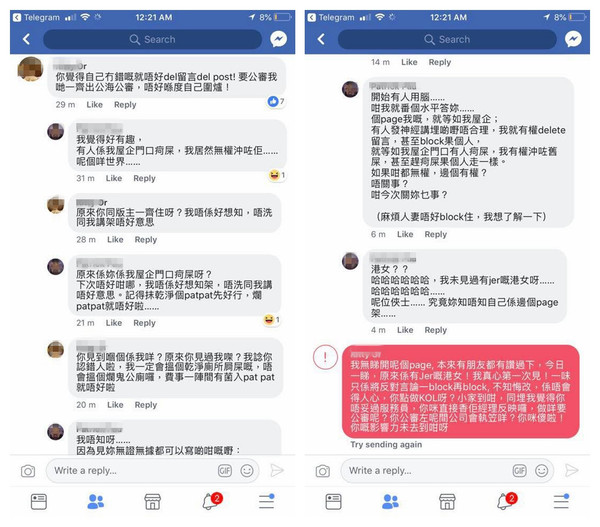Open notifications bell on left screen
Image resolution: width=600 pixels, height=527 pixels.
pyautogui.click(x=212, y=501)
